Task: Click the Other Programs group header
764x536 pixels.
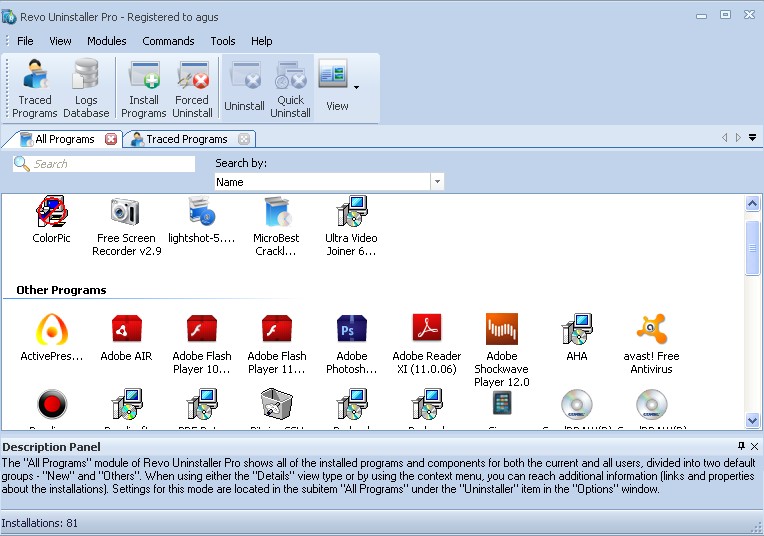Action: point(61,290)
